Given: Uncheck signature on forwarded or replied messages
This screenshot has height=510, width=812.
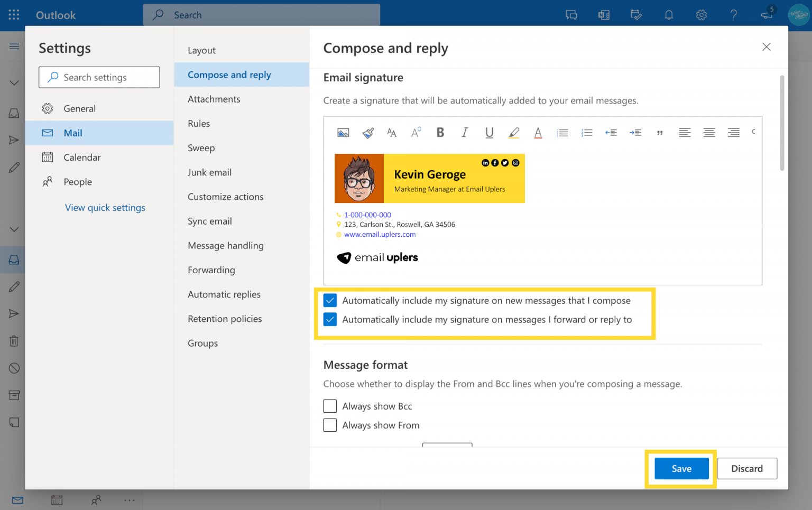Looking at the screenshot, I should (330, 320).
